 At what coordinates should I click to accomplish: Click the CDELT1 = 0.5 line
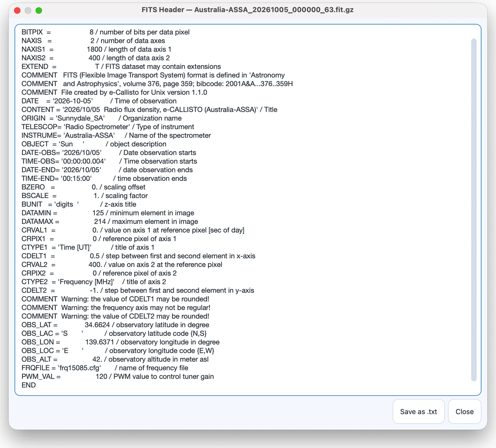tap(138, 256)
